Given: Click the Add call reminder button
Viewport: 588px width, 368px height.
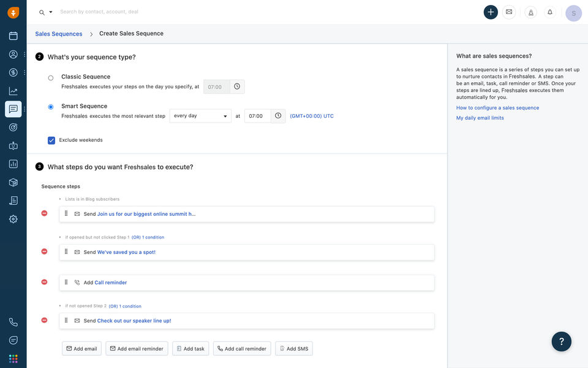Looking at the screenshot, I should 242,348.
